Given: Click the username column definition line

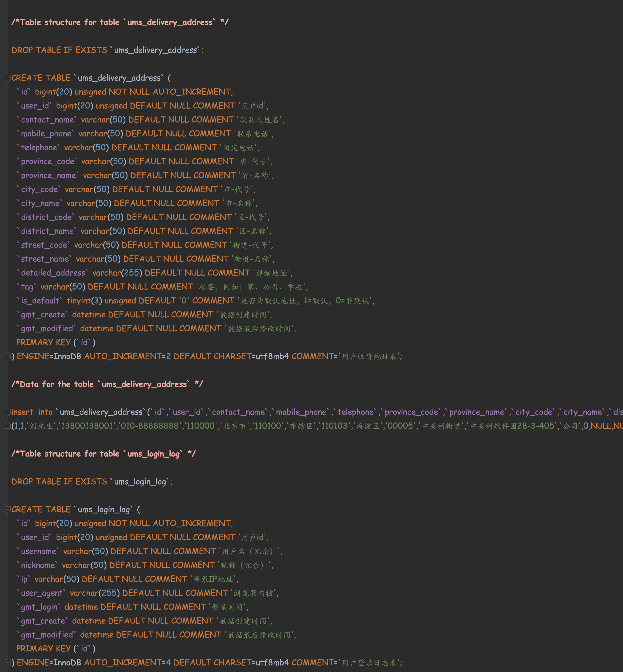Looking at the screenshot, I should pos(150,551).
